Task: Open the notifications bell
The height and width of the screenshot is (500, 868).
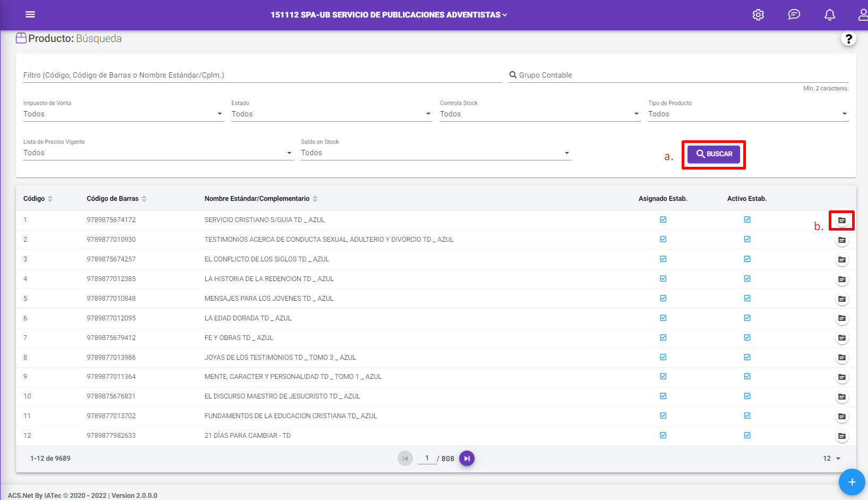Action: pyautogui.click(x=830, y=15)
